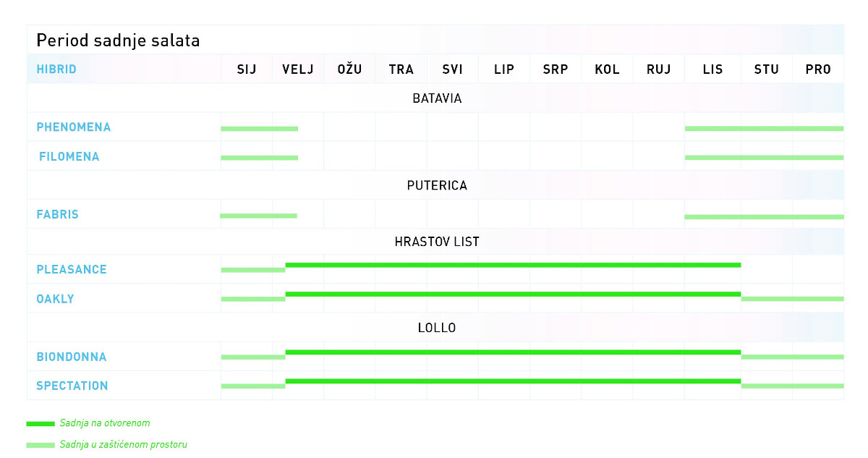This screenshot has height=458, width=868.
Task: Click the BIONDONNA hybrid name
Action: coord(72,357)
